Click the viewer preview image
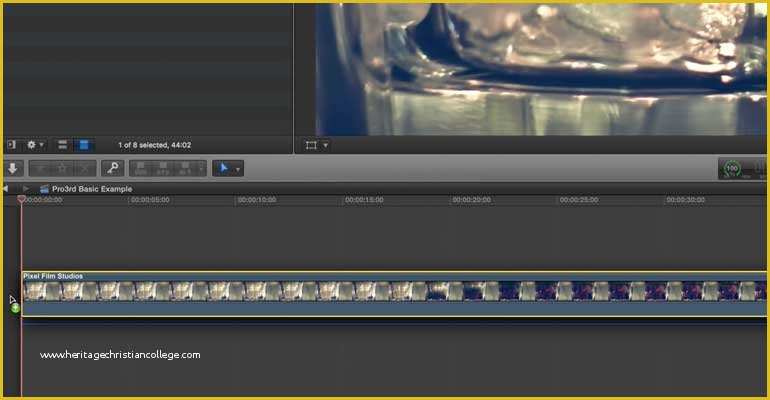Image resolution: width=770 pixels, height=400 pixels. coord(540,70)
